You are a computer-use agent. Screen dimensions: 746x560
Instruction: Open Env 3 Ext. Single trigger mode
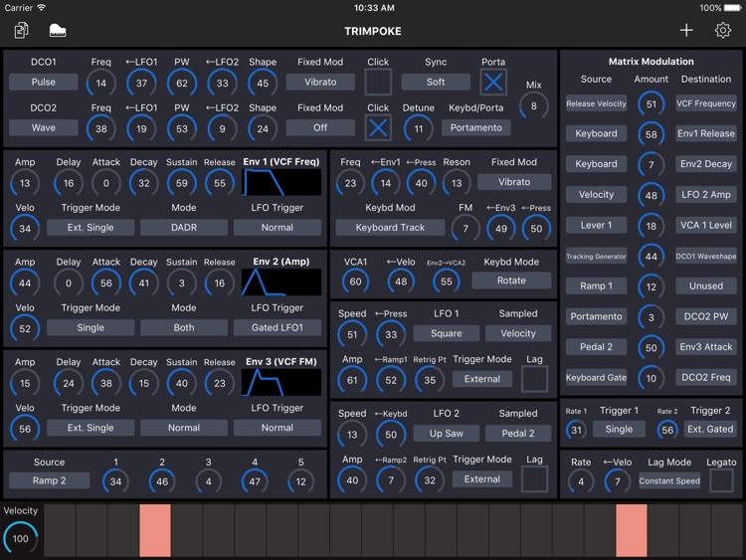pos(91,428)
